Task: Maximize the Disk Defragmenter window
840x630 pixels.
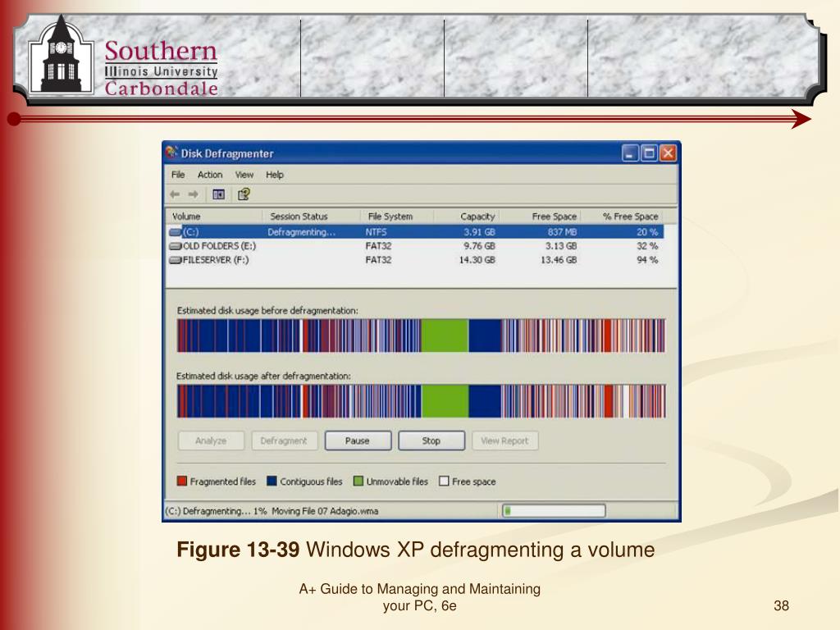Action: [649, 153]
